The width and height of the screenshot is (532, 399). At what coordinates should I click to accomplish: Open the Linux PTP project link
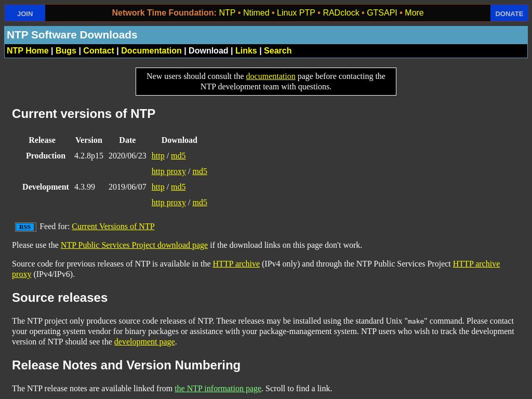coord(296,13)
